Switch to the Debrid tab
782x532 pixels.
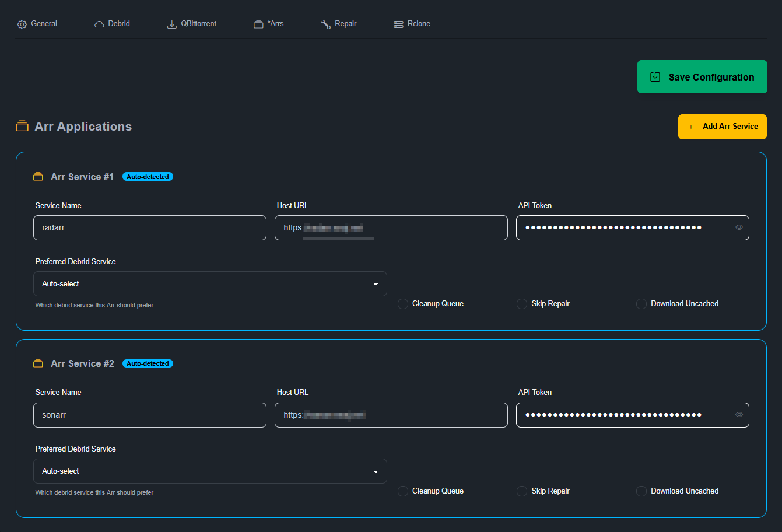[112, 24]
